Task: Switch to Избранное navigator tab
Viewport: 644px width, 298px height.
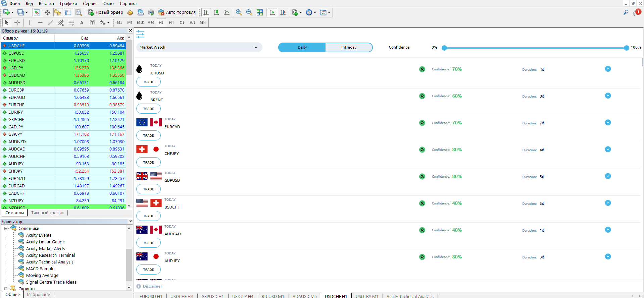Action: pos(39,295)
